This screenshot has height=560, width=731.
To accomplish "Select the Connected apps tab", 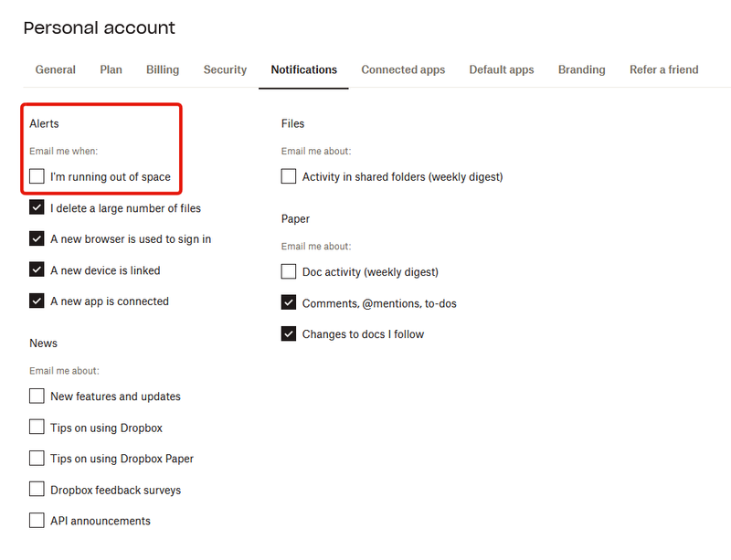I will 403,69.
